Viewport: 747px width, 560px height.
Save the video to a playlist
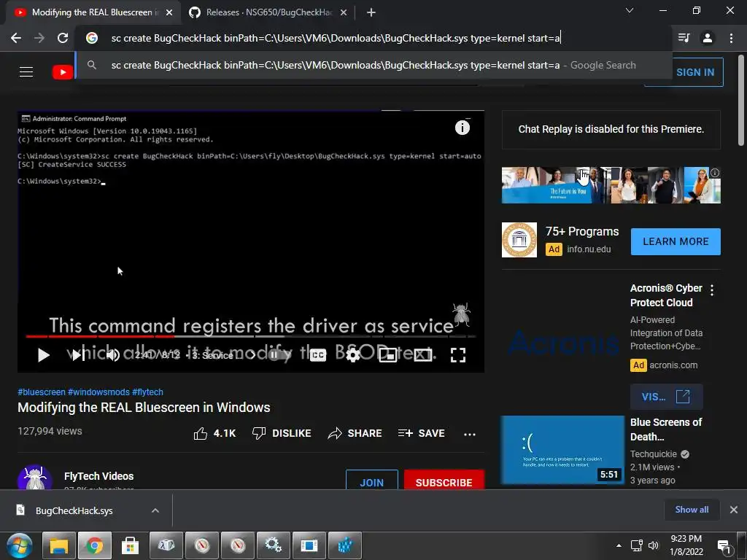point(421,433)
